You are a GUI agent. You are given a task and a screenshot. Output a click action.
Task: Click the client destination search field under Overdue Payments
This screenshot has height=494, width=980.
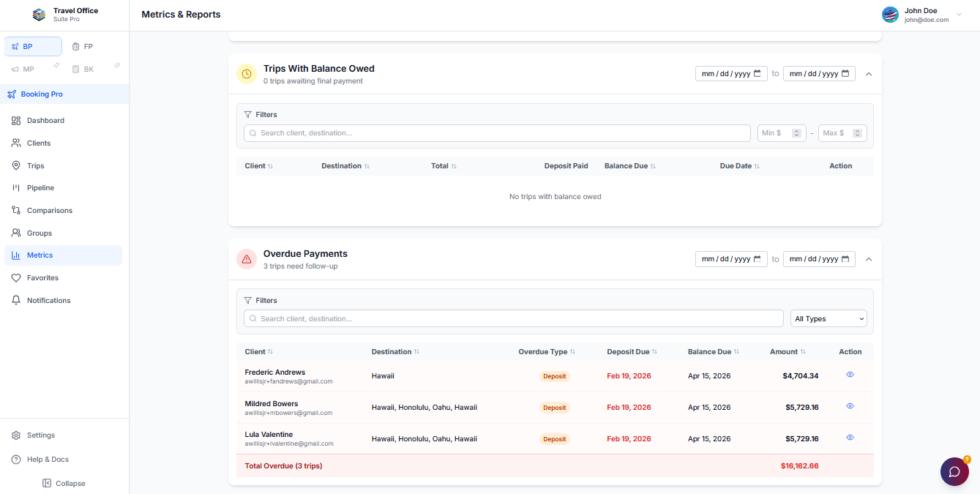pos(512,318)
